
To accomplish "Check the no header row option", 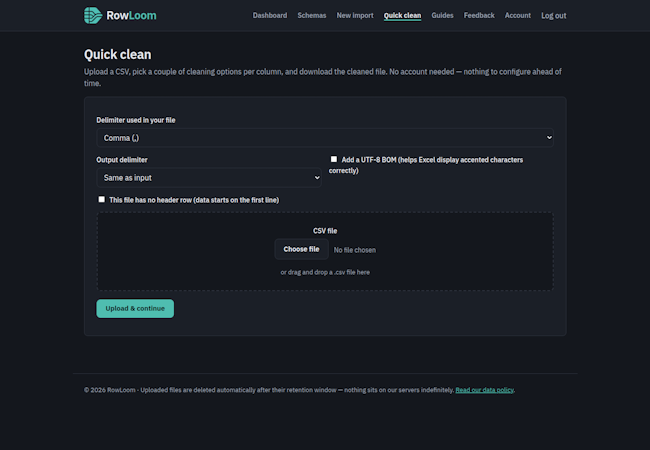I will (x=102, y=199).
